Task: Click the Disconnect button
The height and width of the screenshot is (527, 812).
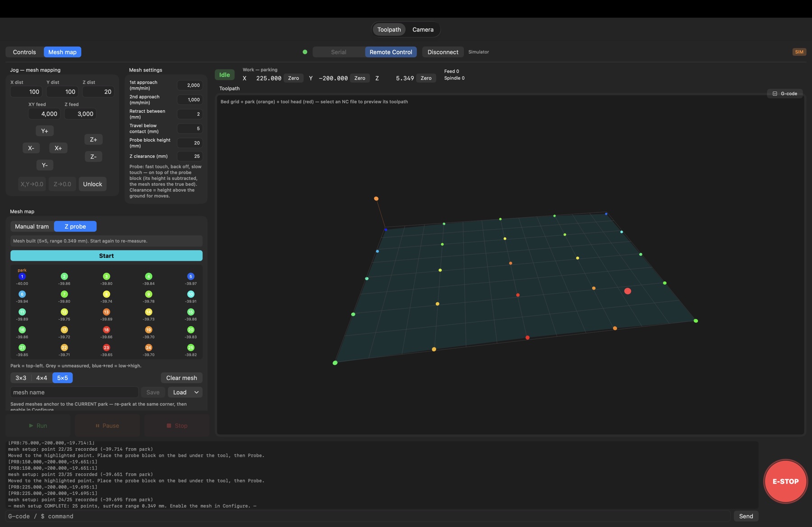Action: [x=443, y=52]
